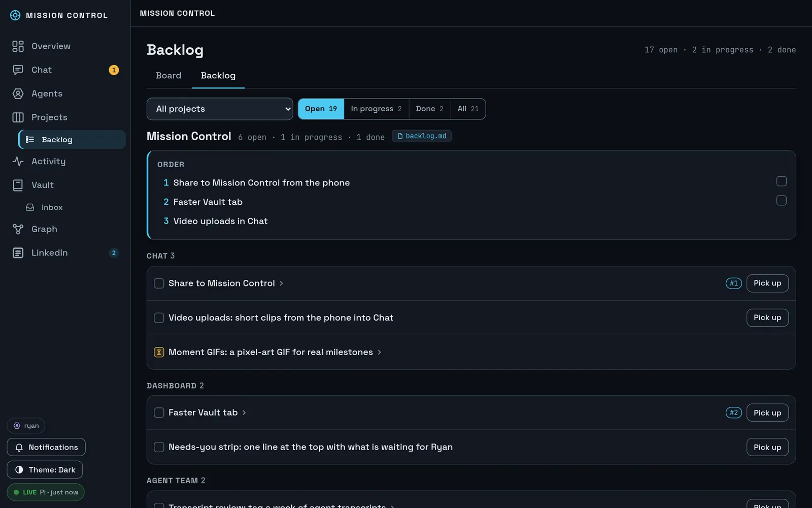The height and width of the screenshot is (508, 812).
Task: Check the box for Needs-you strip task
Action: pyautogui.click(x=159, y=447)
